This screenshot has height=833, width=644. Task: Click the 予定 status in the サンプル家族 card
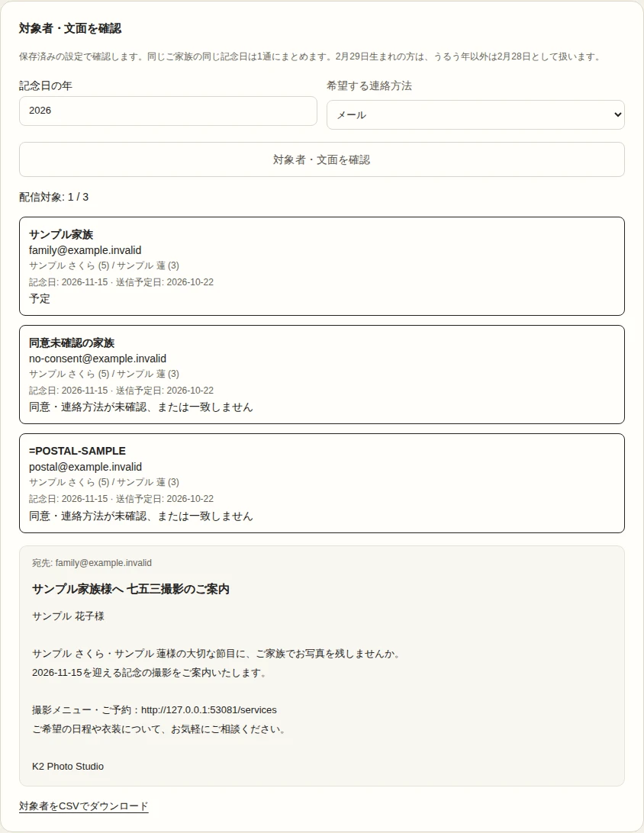40,298
